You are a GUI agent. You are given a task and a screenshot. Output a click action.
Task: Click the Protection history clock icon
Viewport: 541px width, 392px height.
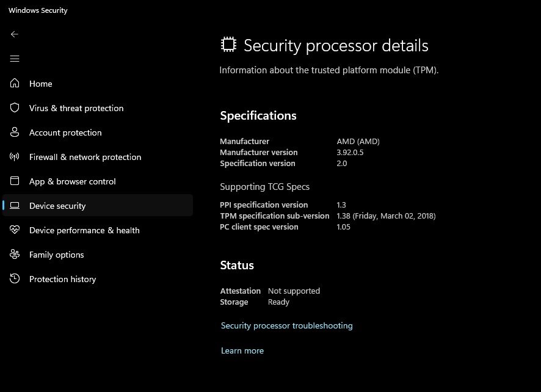[15, 278]
